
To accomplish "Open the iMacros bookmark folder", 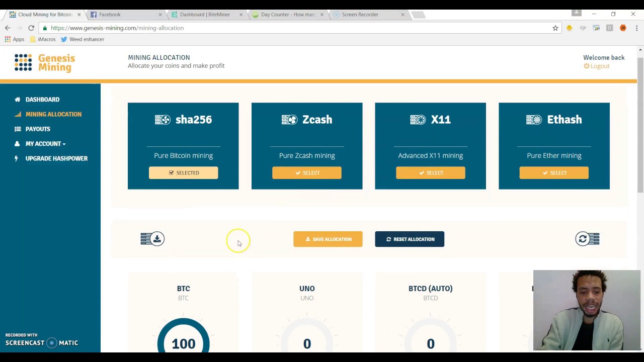I will click(43, 39).
